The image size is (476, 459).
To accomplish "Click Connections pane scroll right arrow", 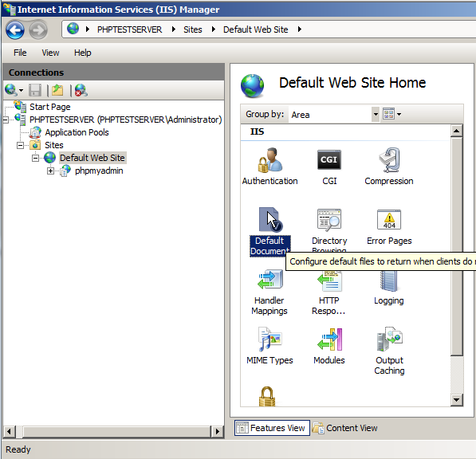I will pyautogui.click(x=218, y=431).
